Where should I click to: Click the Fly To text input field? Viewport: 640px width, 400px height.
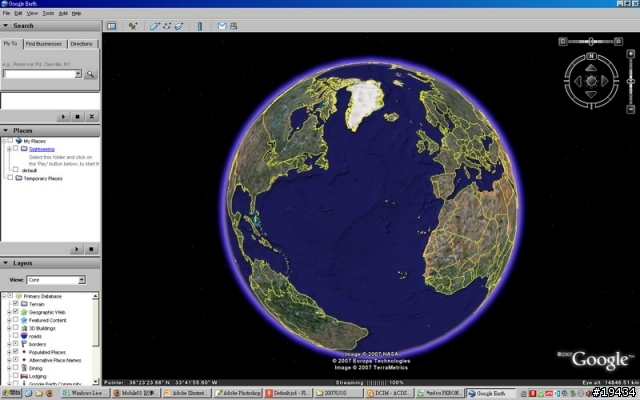tap(39, 74)
